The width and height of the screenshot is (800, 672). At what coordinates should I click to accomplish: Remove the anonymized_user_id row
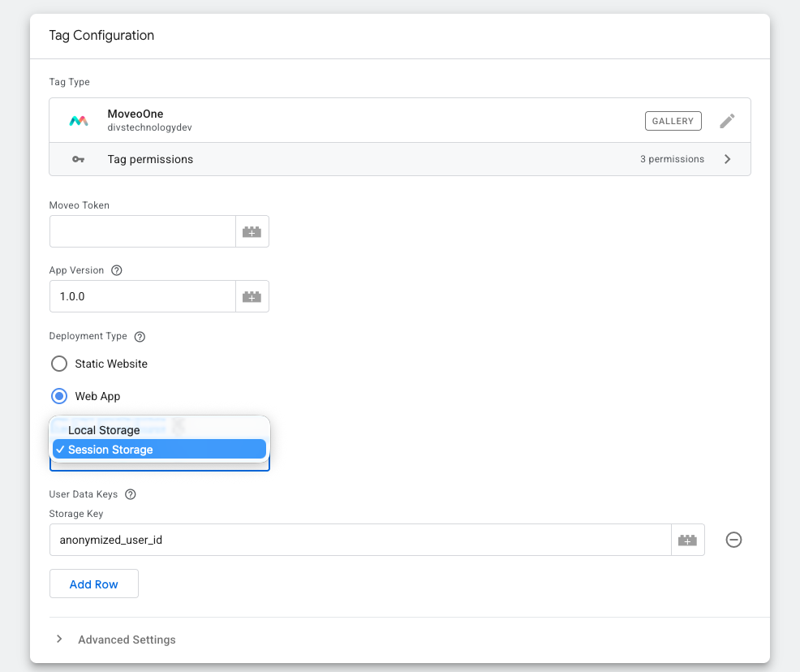click(x=733, y=540)
